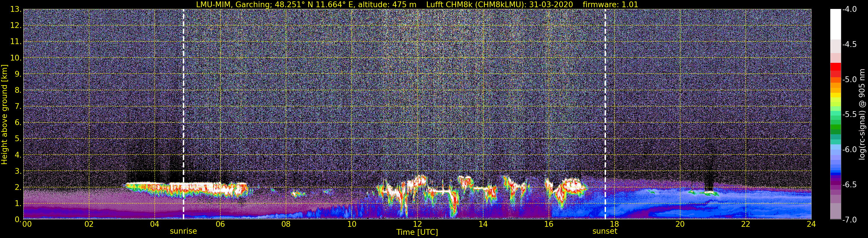Click the y-axis tick label '5.'
868x238 pixels.
coord(18,139)
